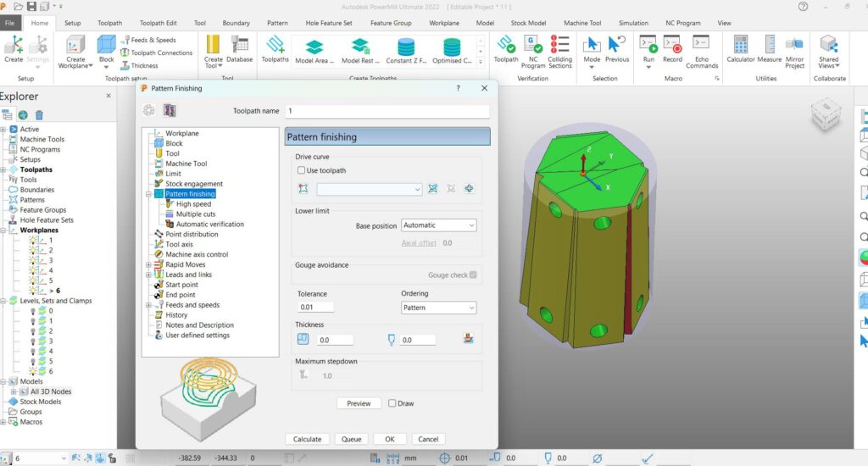The image size is (868, 466).
Task: Click the toolpath strategy icon beside name field
Action: click(x=170, y=111)
